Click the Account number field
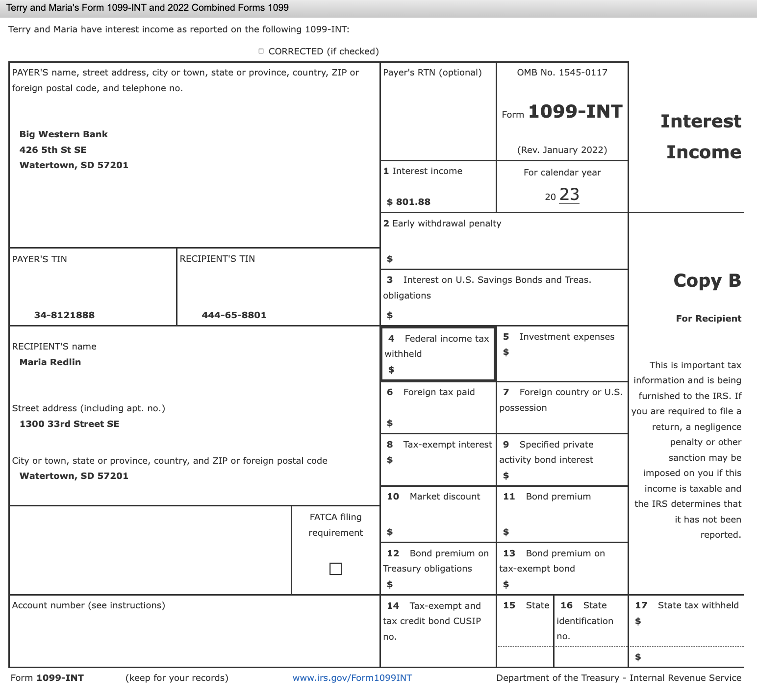The image size is (757, 700). click(x=194, y=632)
